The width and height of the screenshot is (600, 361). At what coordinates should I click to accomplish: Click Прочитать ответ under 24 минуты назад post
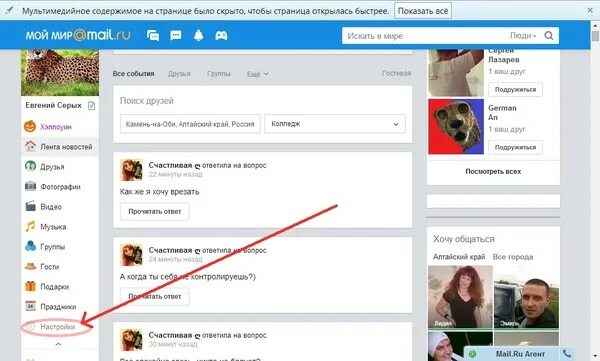155,296
